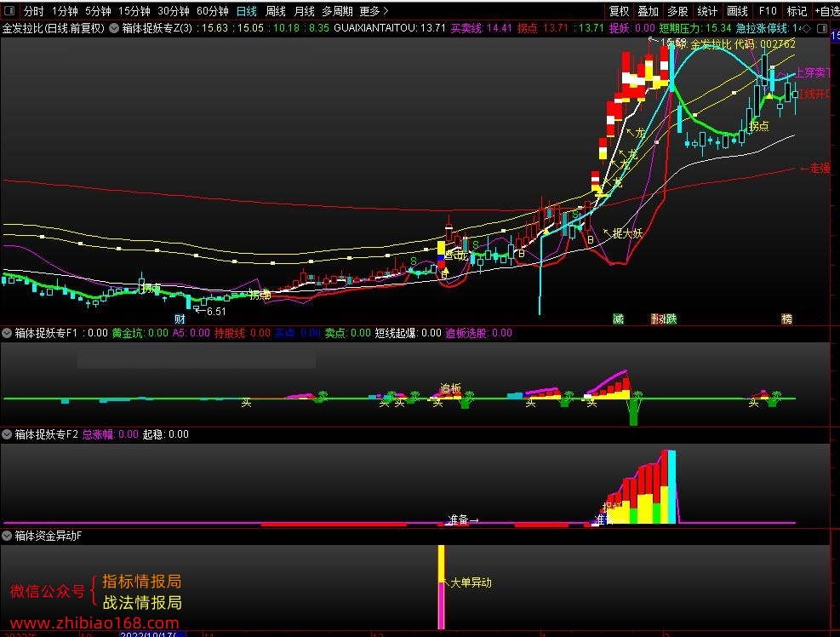Switch to the 1分钟 period tab

[x=65, y=11]
